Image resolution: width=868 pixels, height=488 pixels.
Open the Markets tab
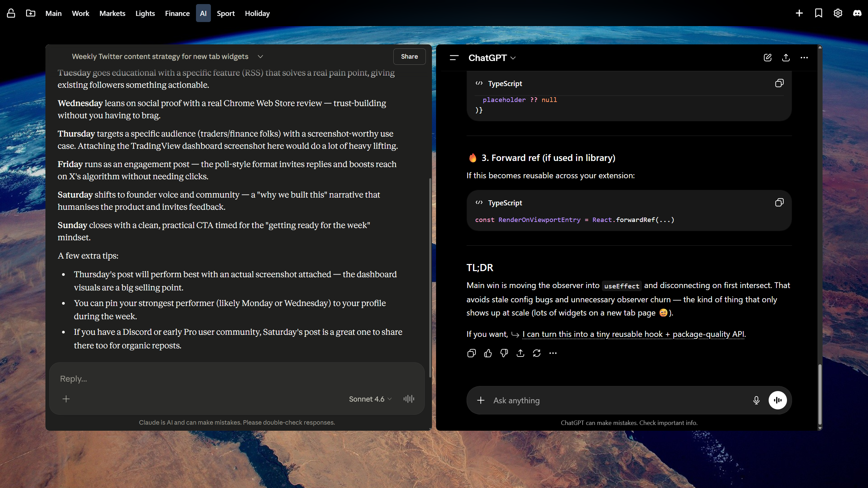tap(112, 13)
